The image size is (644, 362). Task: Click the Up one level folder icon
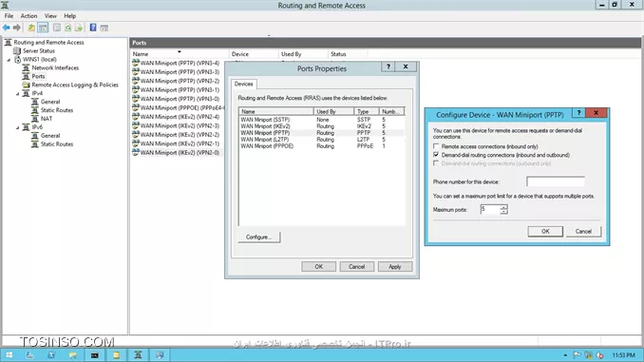point(31,28)
